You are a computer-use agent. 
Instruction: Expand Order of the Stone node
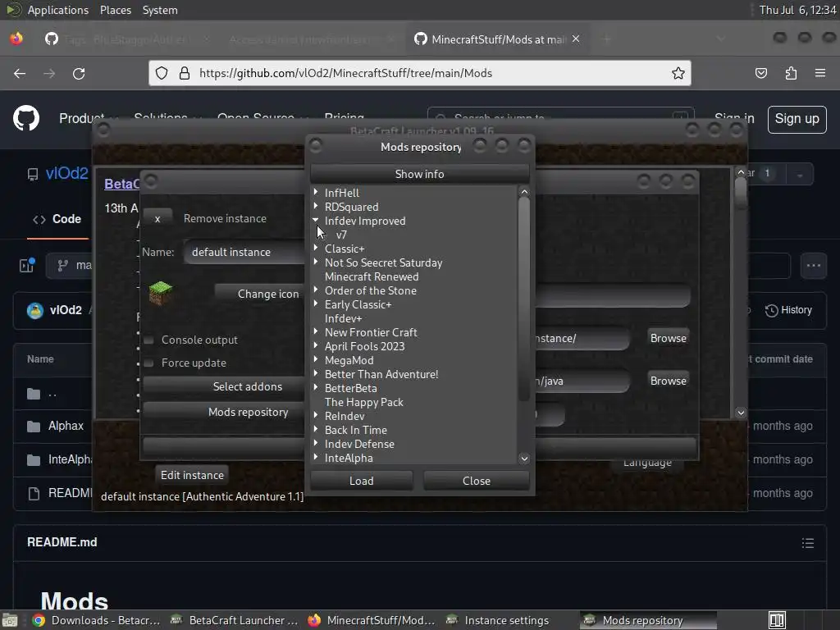pyautogui.click(x=316, y=290)
